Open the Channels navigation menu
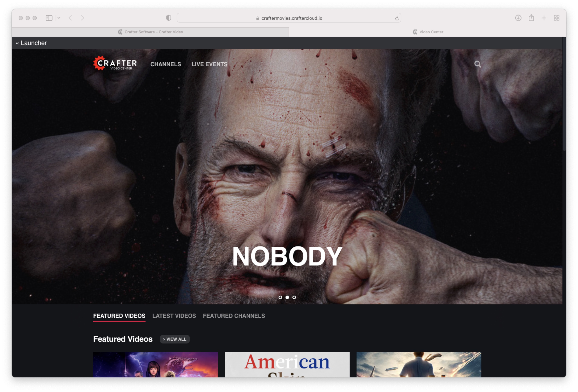This screenshot has width=578, height=392. [x=166, y=64]
